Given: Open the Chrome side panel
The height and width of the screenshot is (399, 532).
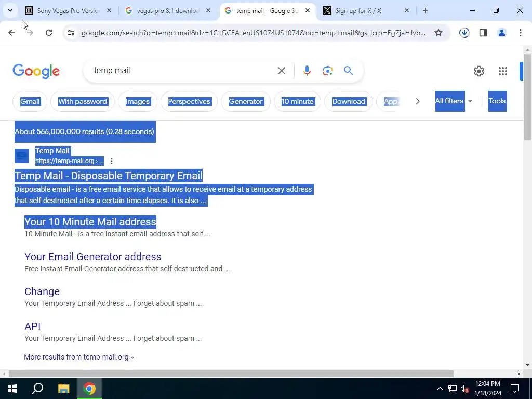Looking at the screenshot, I should coord(483,33).
